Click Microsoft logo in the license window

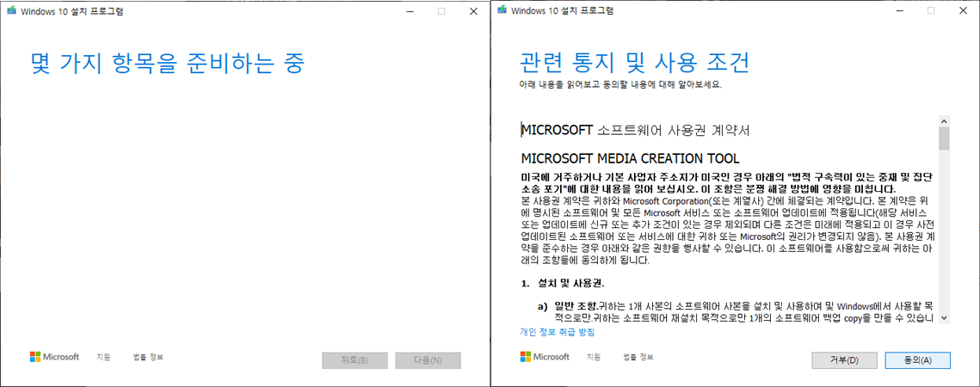545,357
